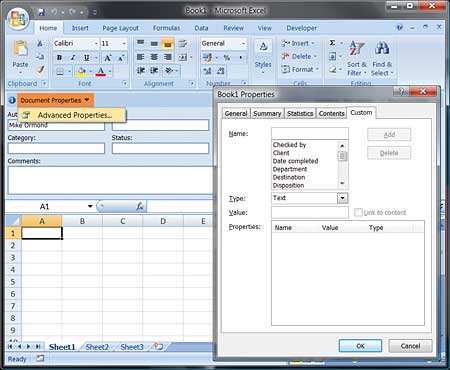Viewport: 450px width, 370px height.
Task: Click Cancel in Book1 Properties
Action: [x=410, y=346]
